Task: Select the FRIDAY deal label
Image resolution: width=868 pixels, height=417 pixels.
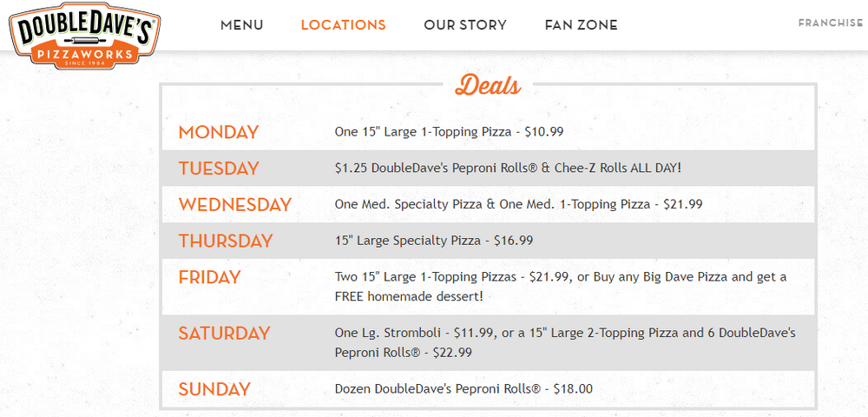Action: 209,278
